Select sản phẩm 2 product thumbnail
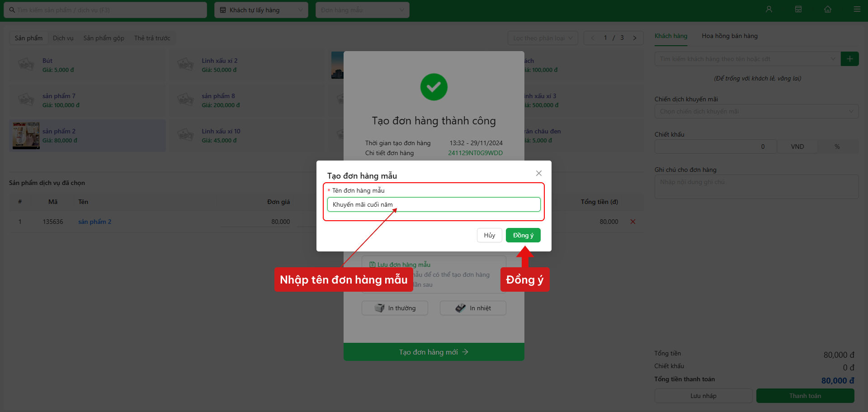 (26, 136)
